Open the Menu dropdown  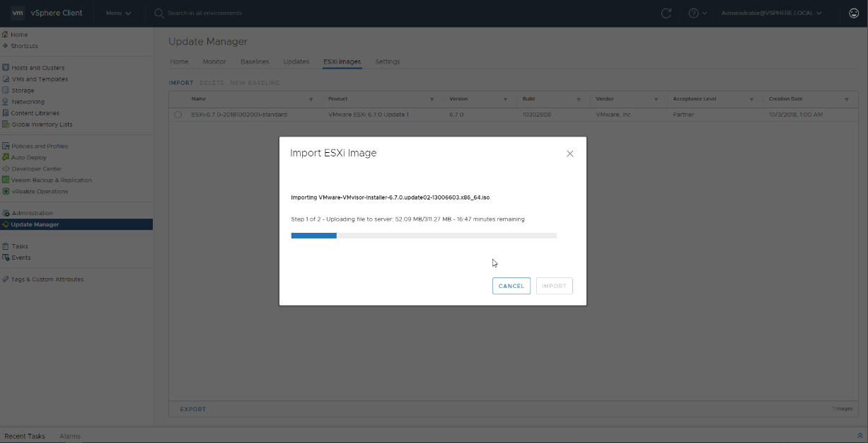[118, 13]
